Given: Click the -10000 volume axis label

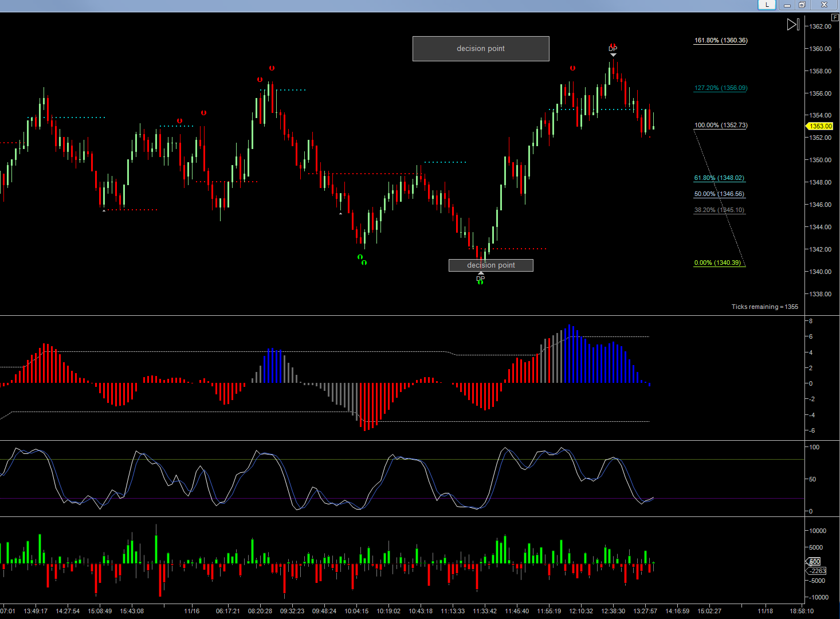Looking at the screenshot, I should coord(818,597).
